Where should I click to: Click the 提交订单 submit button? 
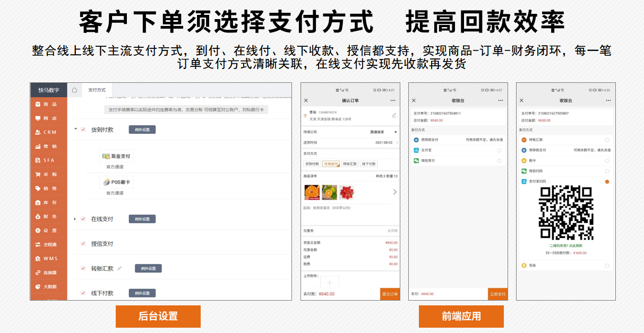390,294
